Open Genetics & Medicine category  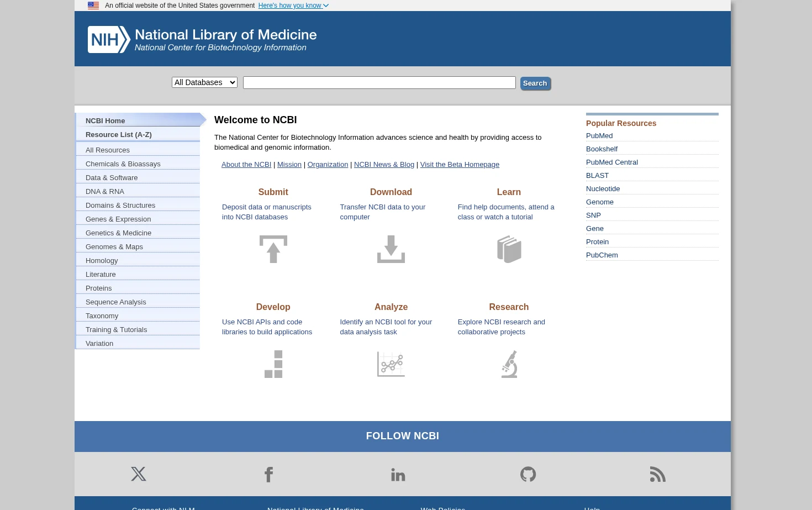pyautogui.click(x=138, y=233)
